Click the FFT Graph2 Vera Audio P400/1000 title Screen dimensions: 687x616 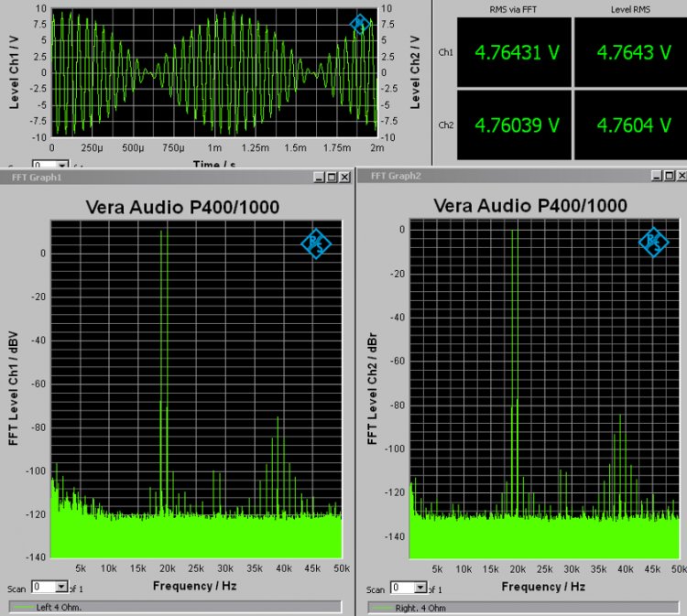point(530,205)
